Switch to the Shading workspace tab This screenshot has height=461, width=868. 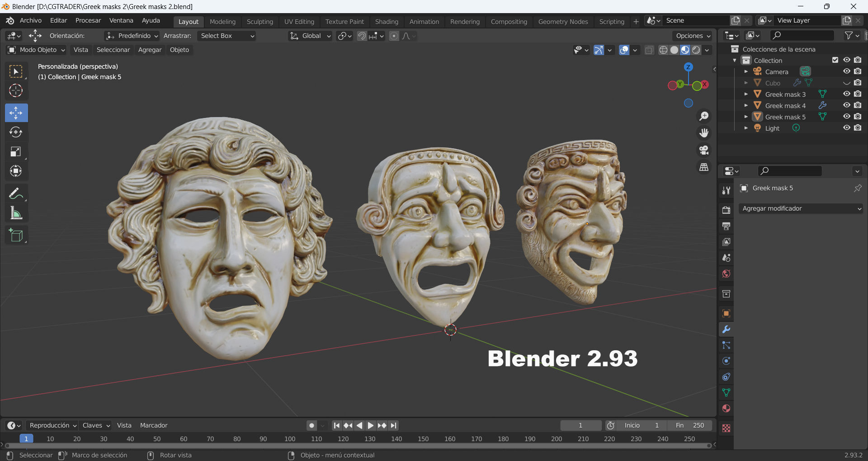point(387,22)
